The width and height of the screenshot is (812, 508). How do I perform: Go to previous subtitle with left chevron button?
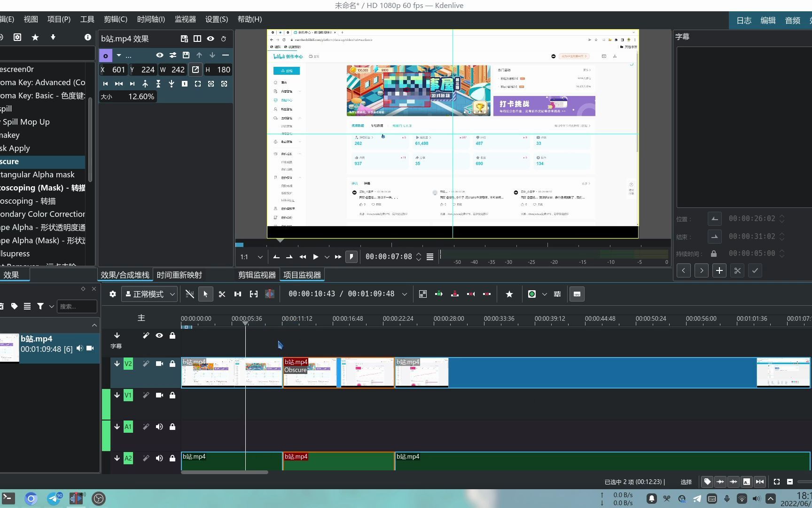[683, 270]
